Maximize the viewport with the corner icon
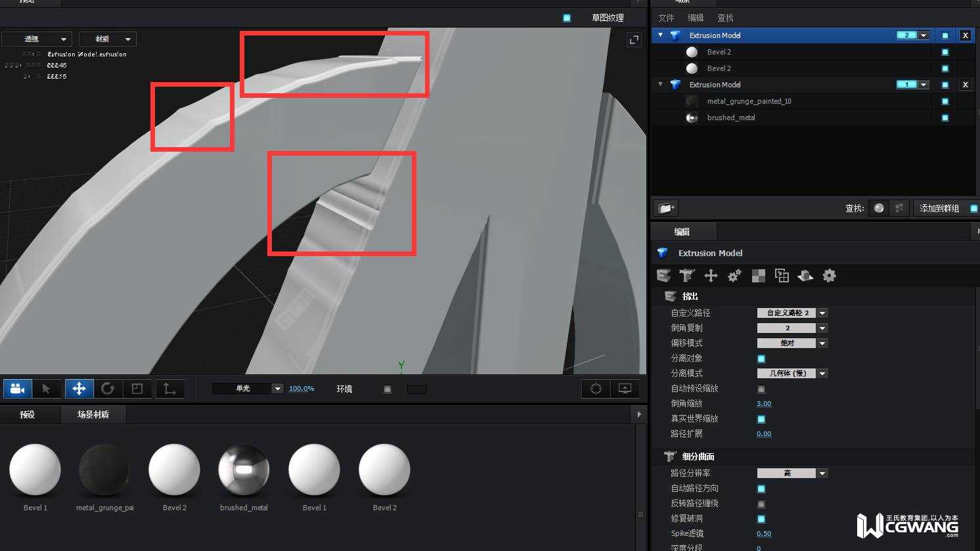The height and width of the screenshot is (551, 980). click(634, 40)
